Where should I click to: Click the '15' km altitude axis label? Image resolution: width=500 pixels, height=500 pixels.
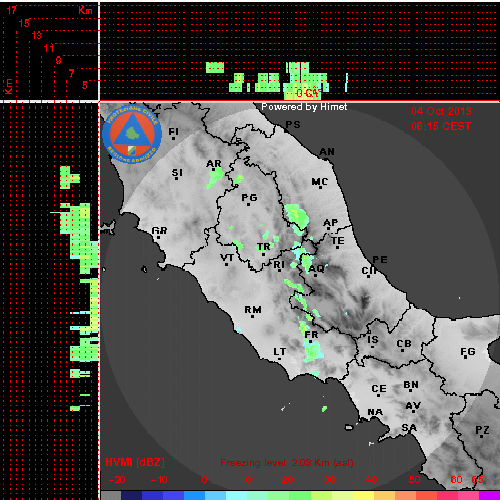point(24,23)
